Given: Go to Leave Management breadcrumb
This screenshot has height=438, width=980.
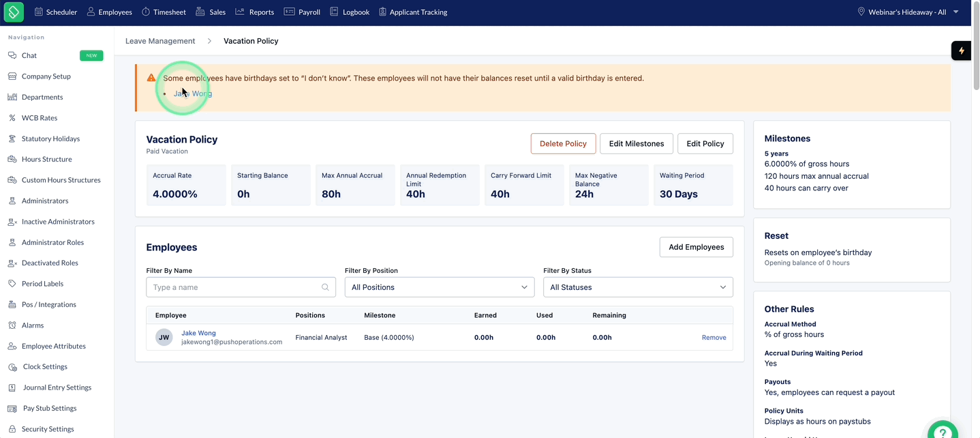Looking at the screenshot, I should pos(160,41).
